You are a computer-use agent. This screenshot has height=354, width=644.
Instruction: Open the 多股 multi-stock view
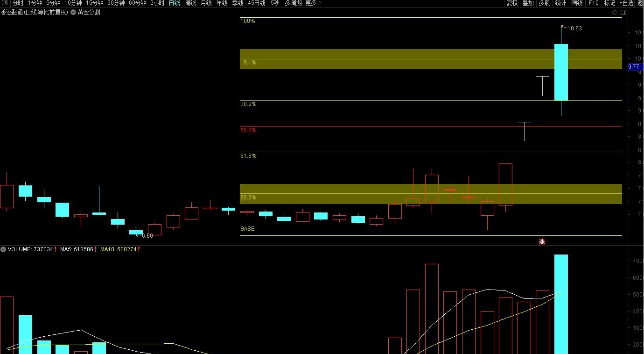(544, 3)
